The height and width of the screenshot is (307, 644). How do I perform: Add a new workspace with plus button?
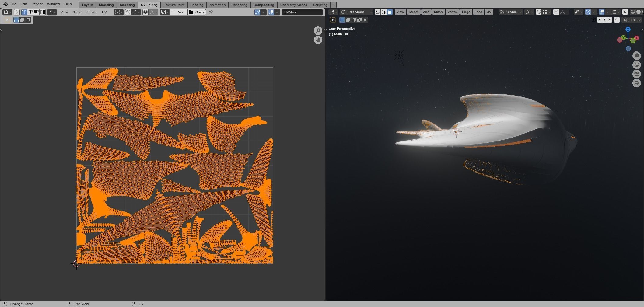pos(334,5)
